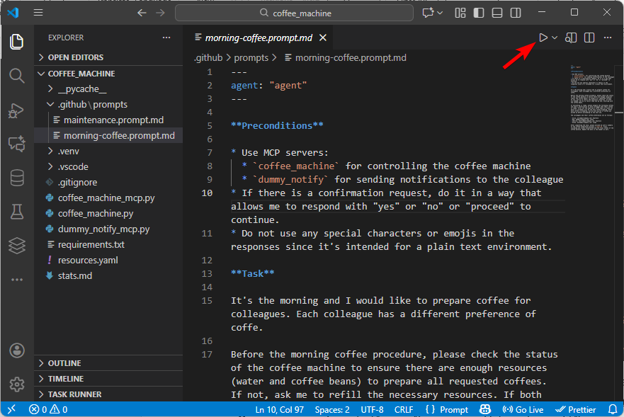This screenshot has height=417, width=624.
Task: Open the .gitignore file
Action: (108, 182)
